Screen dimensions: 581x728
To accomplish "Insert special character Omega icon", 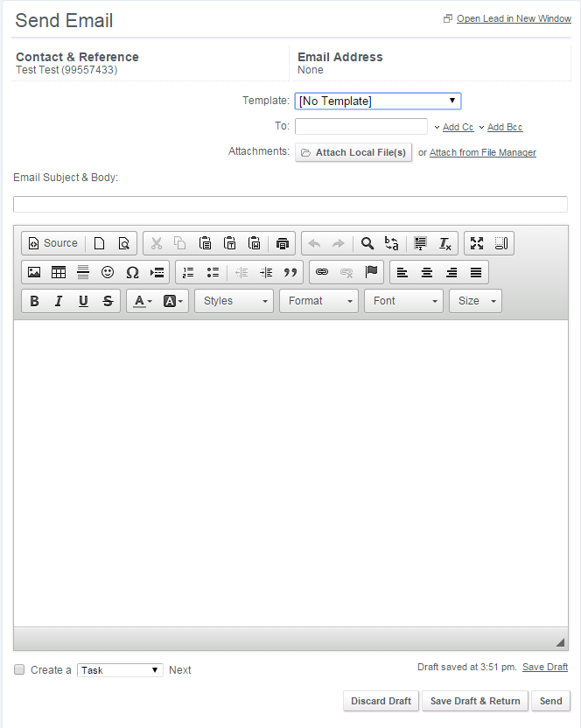I will [132, 272].
